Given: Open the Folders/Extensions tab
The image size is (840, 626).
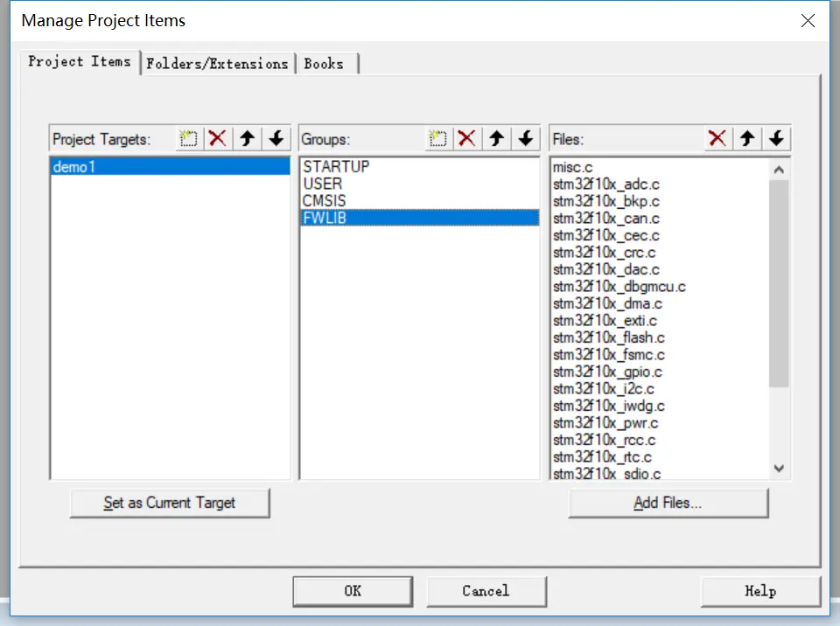Looking at the screenshot, I should pyautogui.click(x=218, y=64).
